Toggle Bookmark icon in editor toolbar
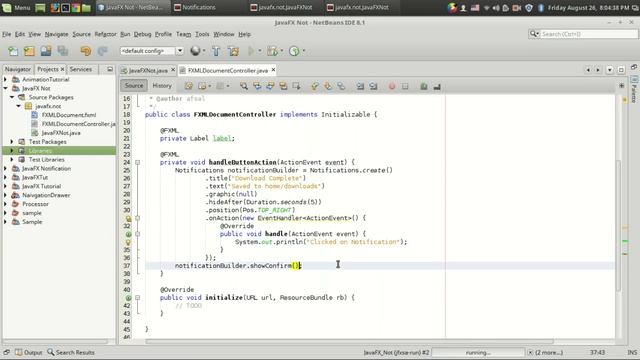 coord(341,86)
